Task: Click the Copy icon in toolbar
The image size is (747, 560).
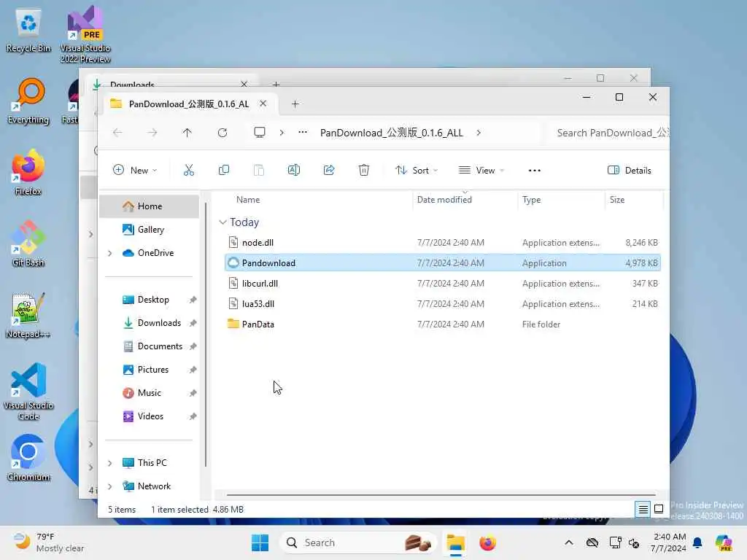Action: pos(223,170)
